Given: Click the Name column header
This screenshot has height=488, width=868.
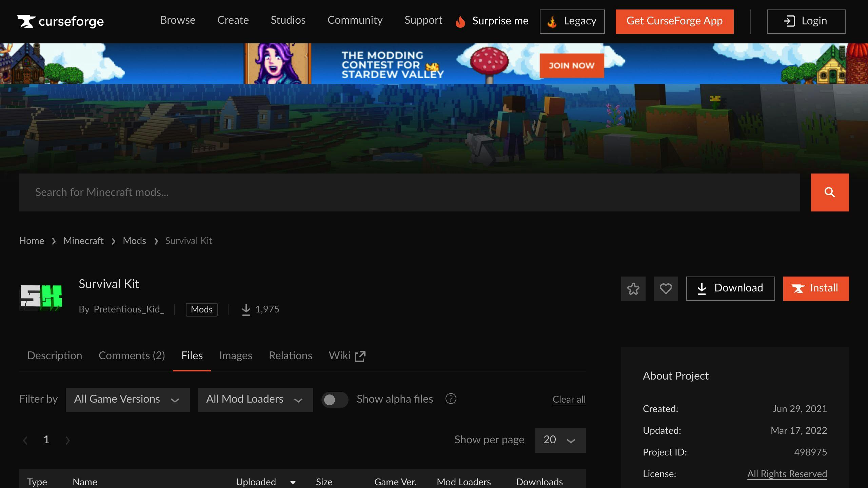Looking at the screenshot, I should pyautogui.click(x=85, y=482).
